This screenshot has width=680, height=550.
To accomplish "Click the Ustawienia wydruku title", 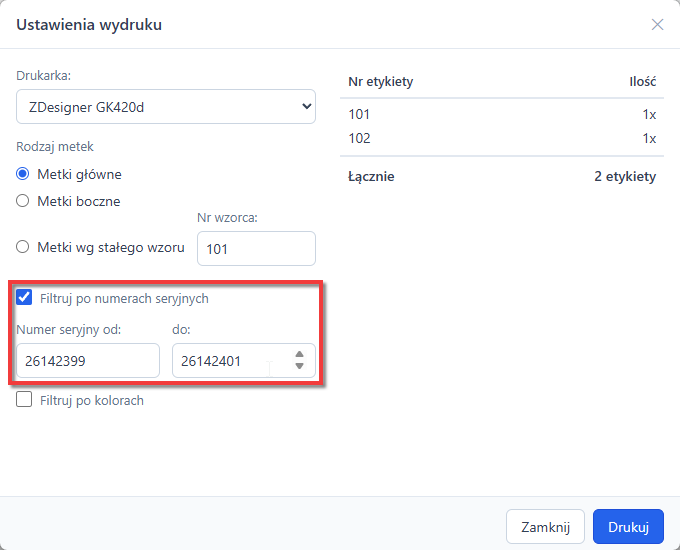I will tap(89, 25).
